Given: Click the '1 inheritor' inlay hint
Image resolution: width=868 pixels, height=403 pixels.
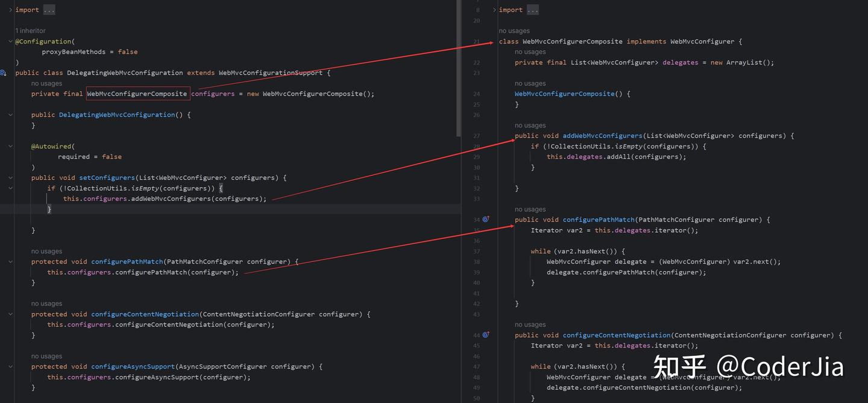Looking at the screenshot, I should coord(30,30).
